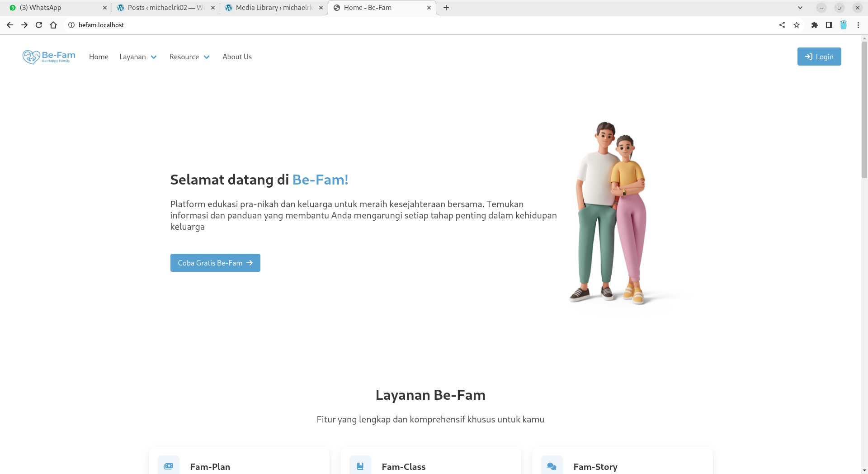Screen dimensions: 868x474
Task: Click the Coba Gratis Be-Fam button
Action: (x=215, y=263)
